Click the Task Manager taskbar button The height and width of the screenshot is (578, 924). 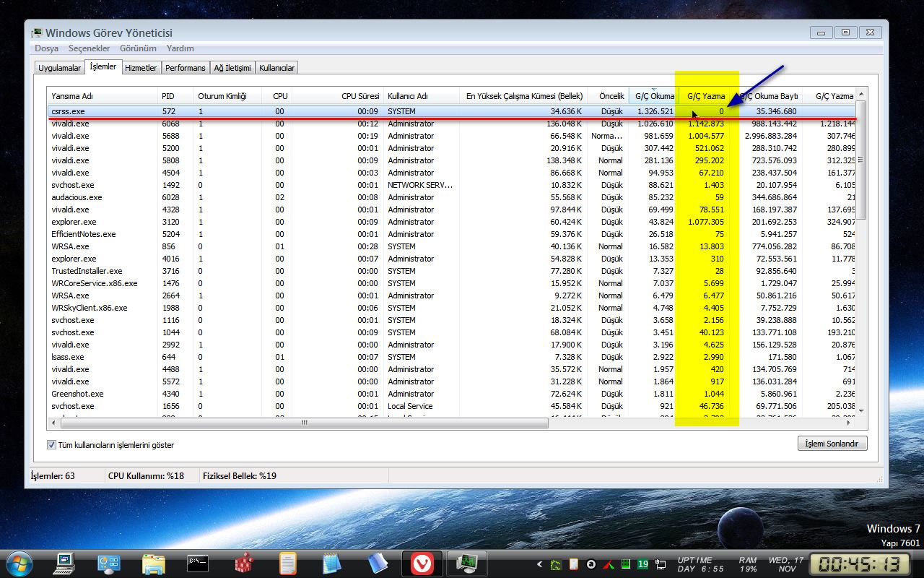[466, 564]
